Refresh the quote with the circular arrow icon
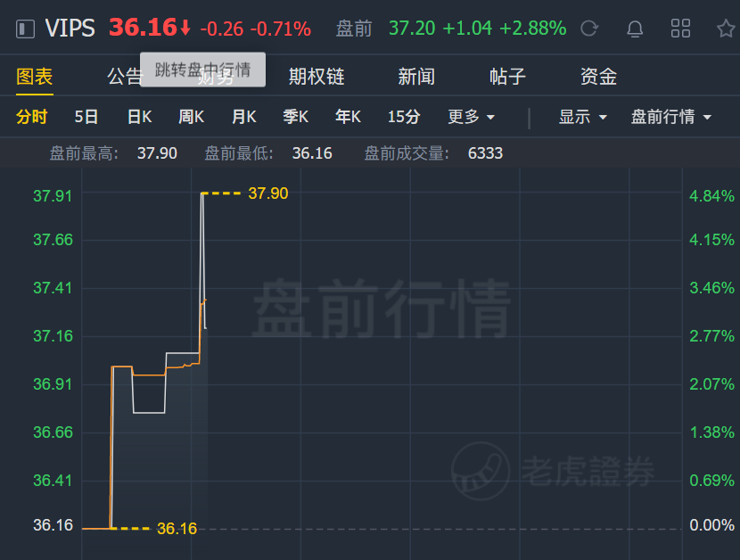 589,29
